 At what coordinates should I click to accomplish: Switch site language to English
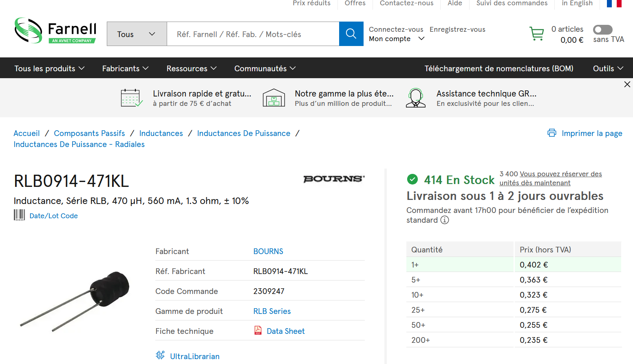tap(577, 3)
